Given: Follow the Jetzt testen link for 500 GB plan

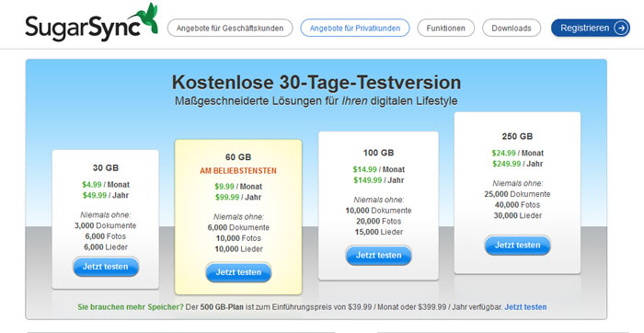Looking at the screenshot, I should click(525, 307).
